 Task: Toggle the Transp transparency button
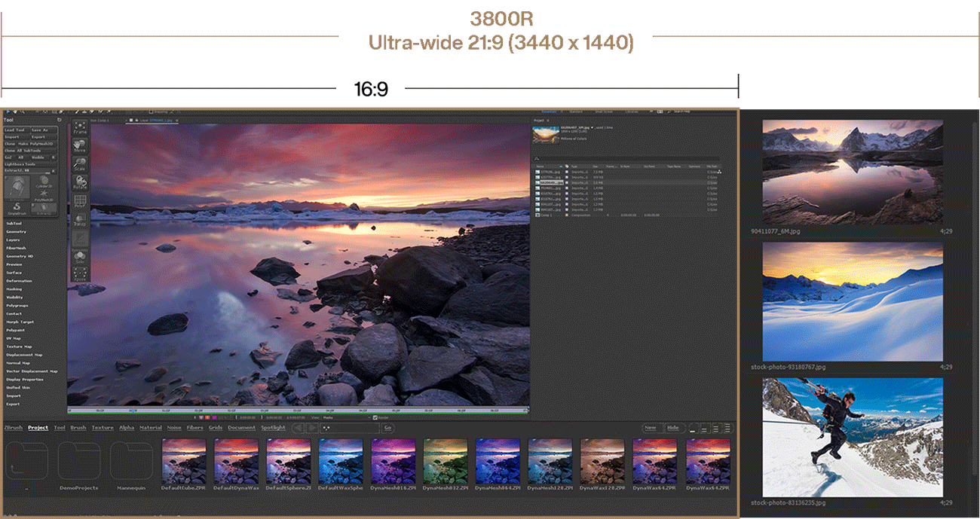point(80,220)
